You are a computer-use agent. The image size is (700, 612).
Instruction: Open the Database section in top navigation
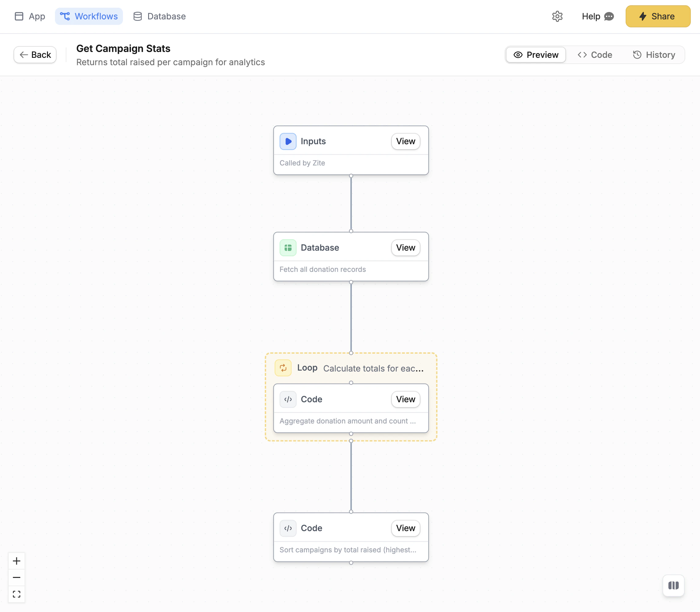[x=159, y=16]
